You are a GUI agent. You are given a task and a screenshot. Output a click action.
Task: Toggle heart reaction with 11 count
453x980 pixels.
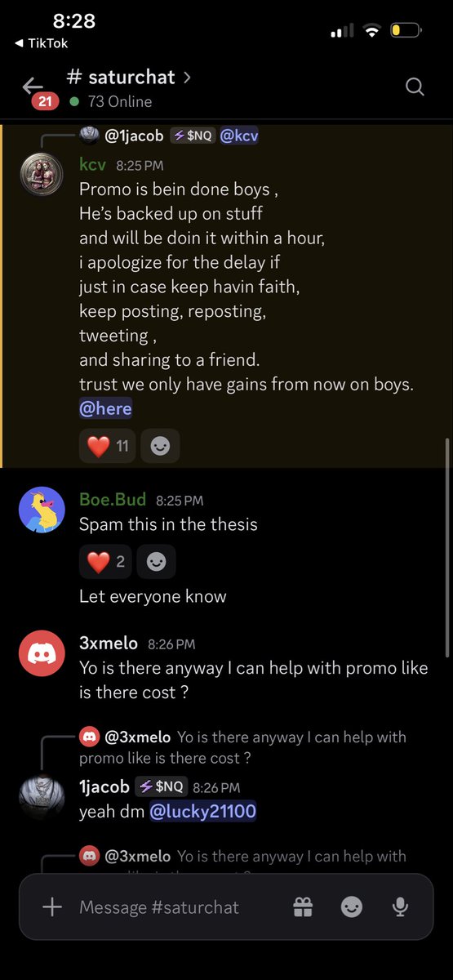click(x=108, y=446)
